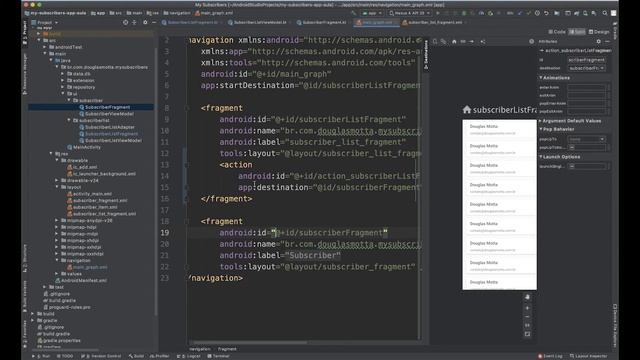Open SubscriberFragment in the project tree

107,107
